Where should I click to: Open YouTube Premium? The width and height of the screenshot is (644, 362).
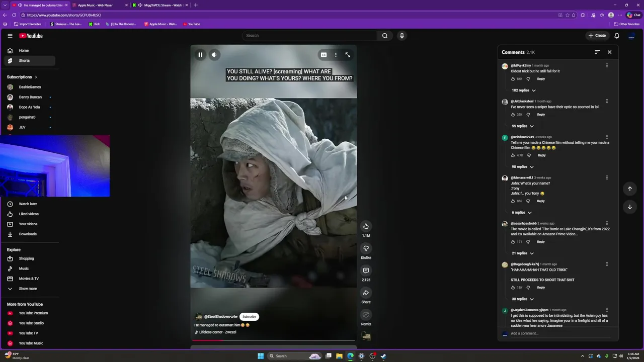pyautogui.click(x=30, y=313)
